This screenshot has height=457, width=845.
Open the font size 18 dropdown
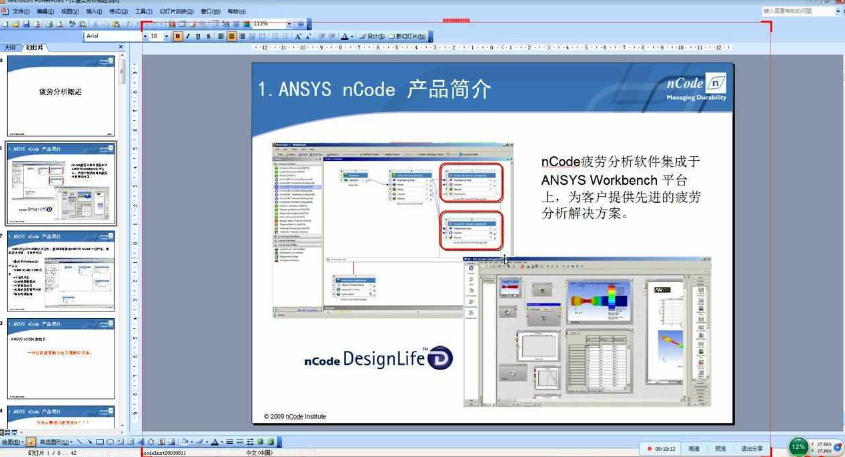coord(166,36)
